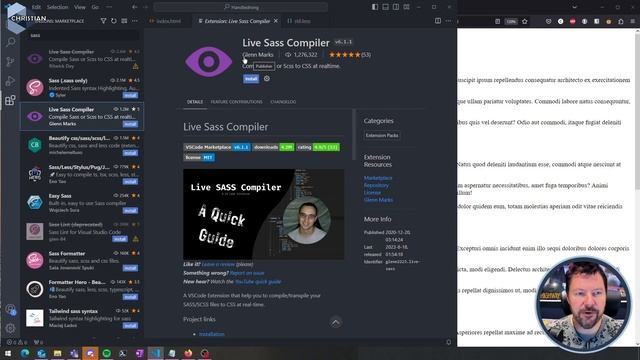
Task: Open the YouTube quick guide link
Action: pyautogui.click(x=258, y=281)
